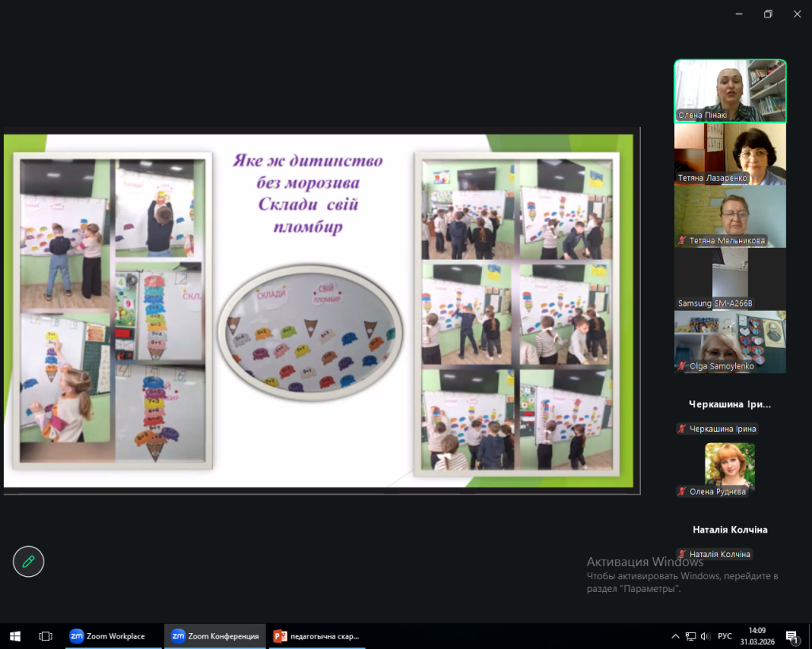Open педагогычна скарбничка PowerPoint taskbar item
The height and width of the screenshot is (649, 812).
pyautogui.click(x=316, y=636)
